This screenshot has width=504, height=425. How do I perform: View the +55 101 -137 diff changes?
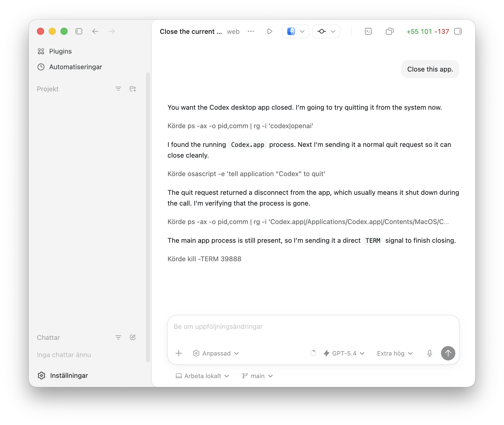(428, 32)
